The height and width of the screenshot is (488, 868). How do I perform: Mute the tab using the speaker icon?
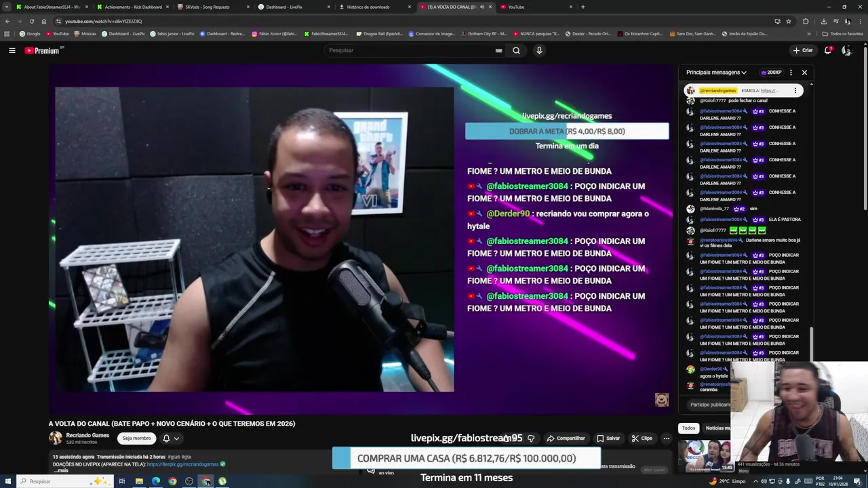482,7
